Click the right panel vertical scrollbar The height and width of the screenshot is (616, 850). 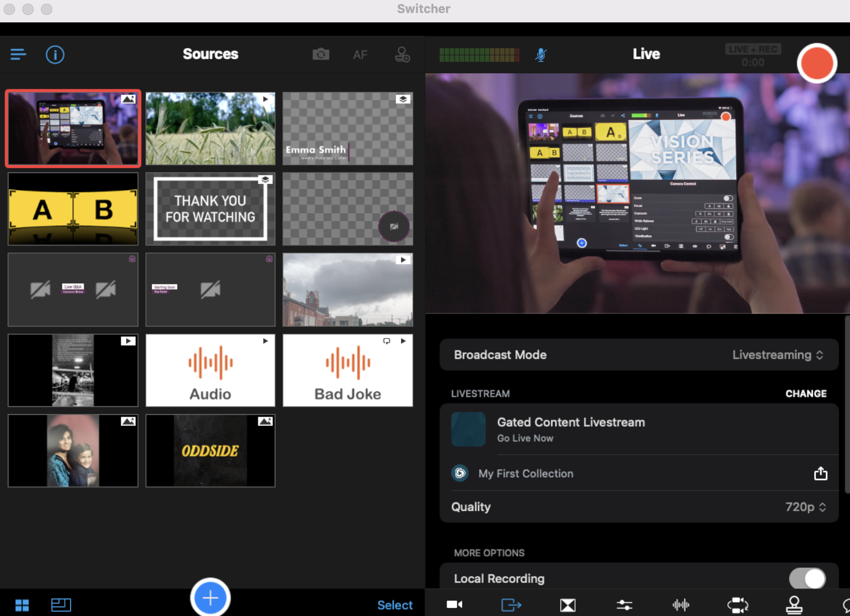[847, 404]
